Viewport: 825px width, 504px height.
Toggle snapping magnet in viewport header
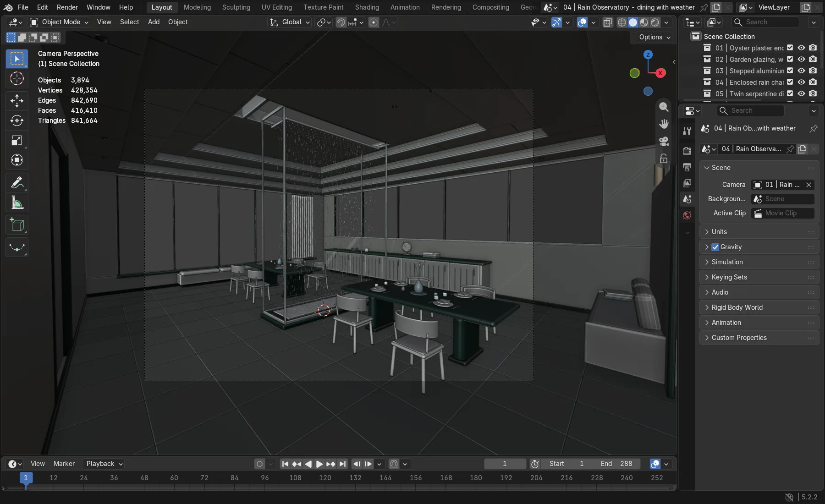pyautogui.click(x=341, y=22)
